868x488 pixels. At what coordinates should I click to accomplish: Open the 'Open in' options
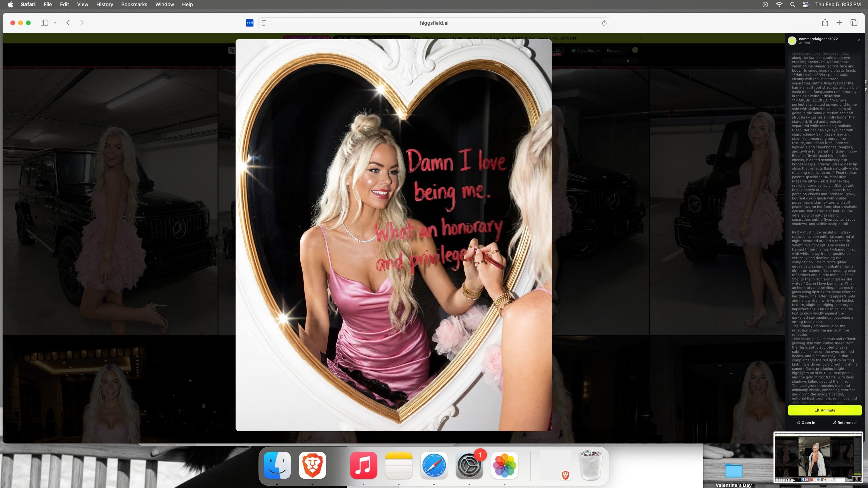tap(806, 423)
